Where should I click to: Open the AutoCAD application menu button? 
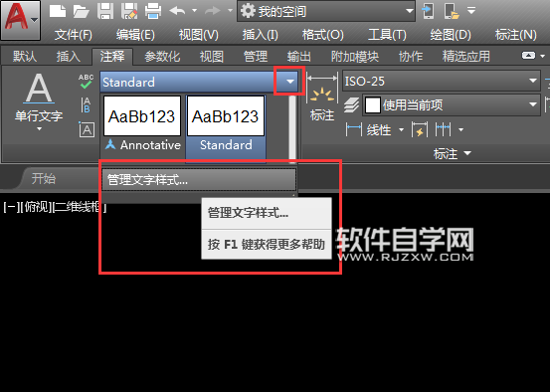point(20,20)
